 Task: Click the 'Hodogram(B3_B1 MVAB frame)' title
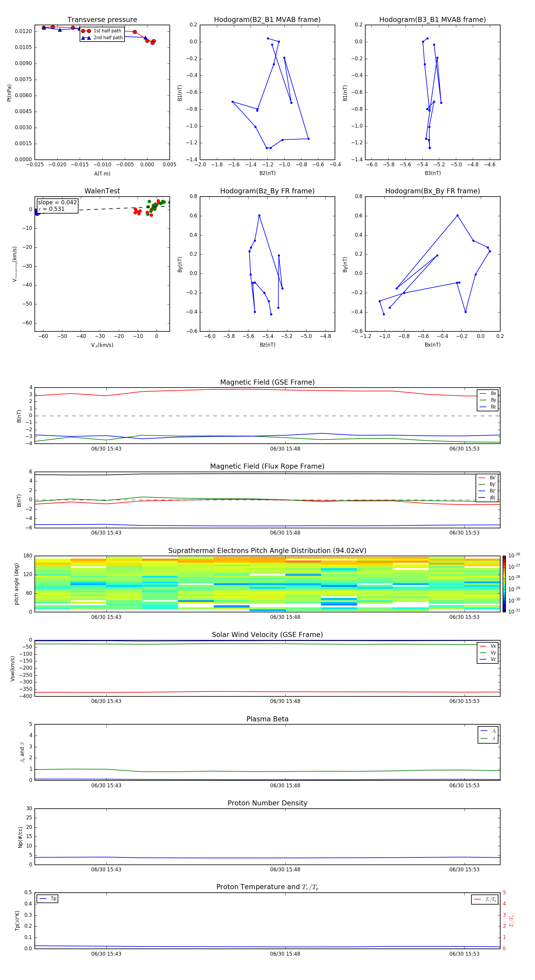click(432, 20)
